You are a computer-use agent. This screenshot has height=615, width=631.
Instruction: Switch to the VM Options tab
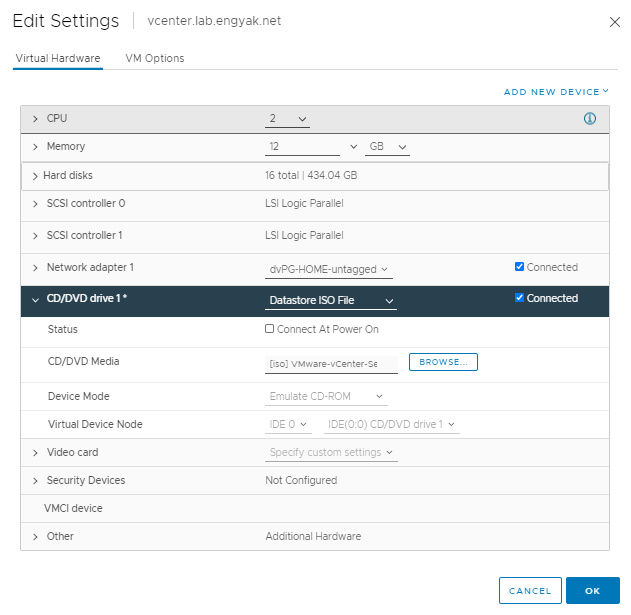(155, 58)
